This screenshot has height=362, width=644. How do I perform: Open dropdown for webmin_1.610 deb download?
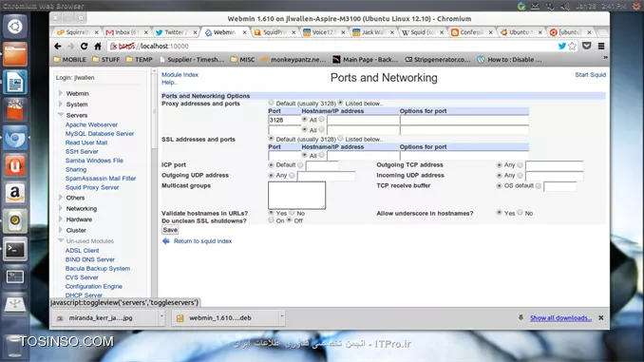click(x=282, y=316)
